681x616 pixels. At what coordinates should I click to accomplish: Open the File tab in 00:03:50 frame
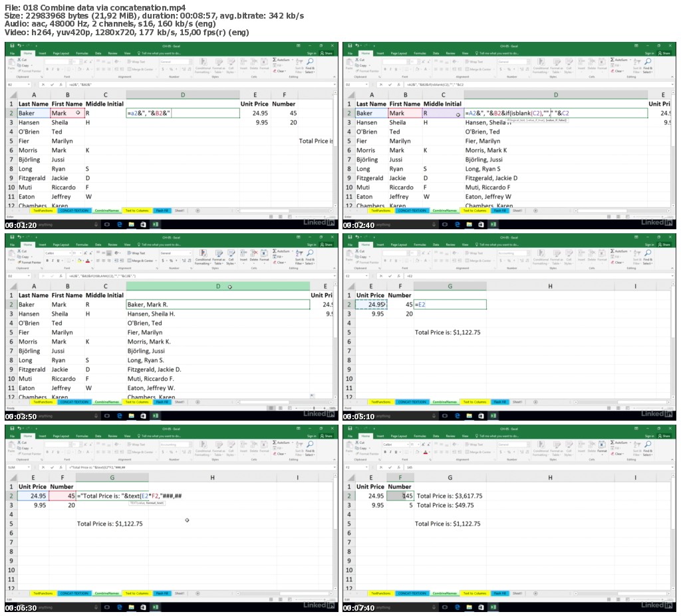pos(12,245)
